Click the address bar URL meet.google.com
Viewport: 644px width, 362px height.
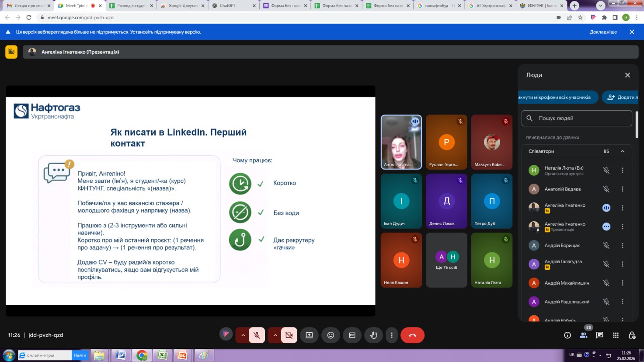(x=80, y=17)
